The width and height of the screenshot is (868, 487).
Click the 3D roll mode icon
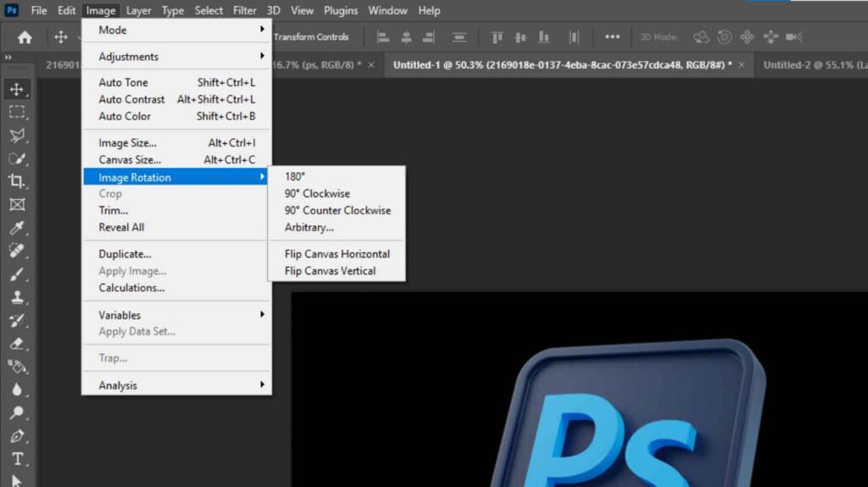[724, 37]
